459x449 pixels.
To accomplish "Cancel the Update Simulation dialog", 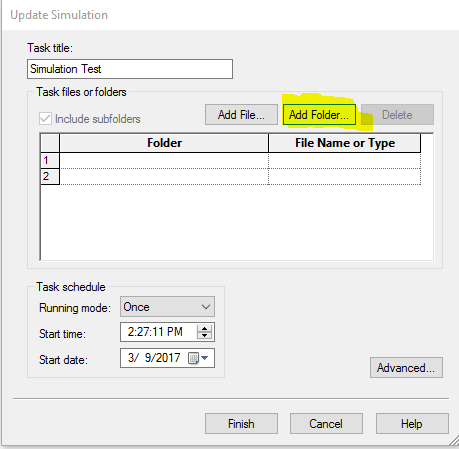I will pyautogui.click(x=326, y=424).
